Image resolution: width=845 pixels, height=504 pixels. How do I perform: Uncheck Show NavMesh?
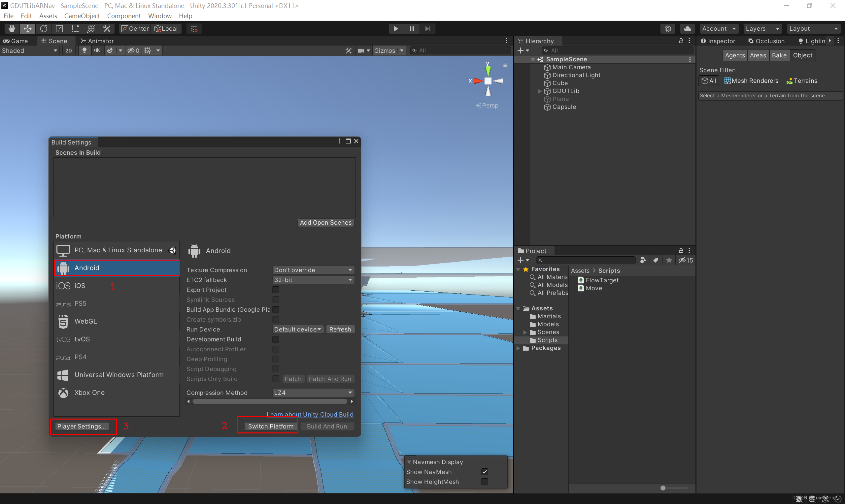(485, 472)
